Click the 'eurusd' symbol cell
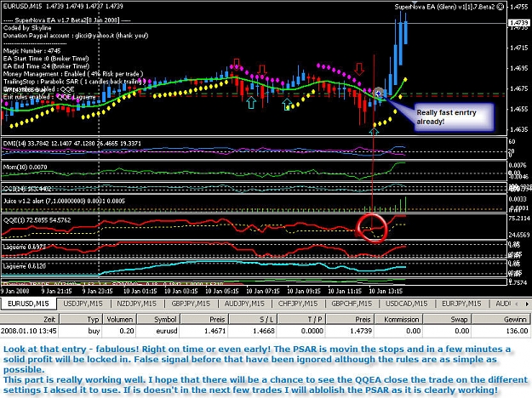Viewport: 532px width, 398px height. point(158,331)
